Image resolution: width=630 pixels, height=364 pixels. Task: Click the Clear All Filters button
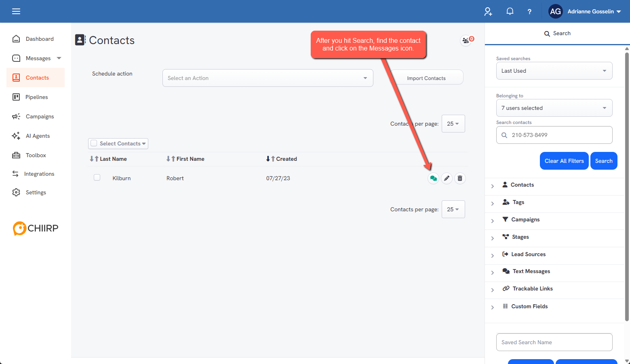tap(564, 161)
